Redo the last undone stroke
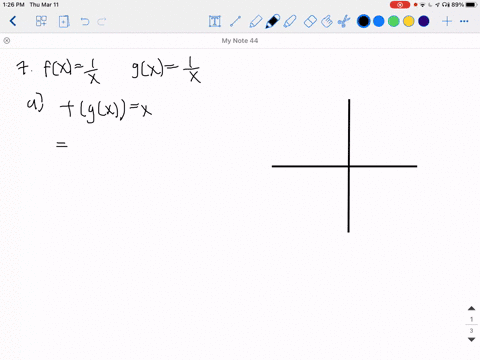The width and height of the screenshot is (480, 360). click(x=102, y=22)
